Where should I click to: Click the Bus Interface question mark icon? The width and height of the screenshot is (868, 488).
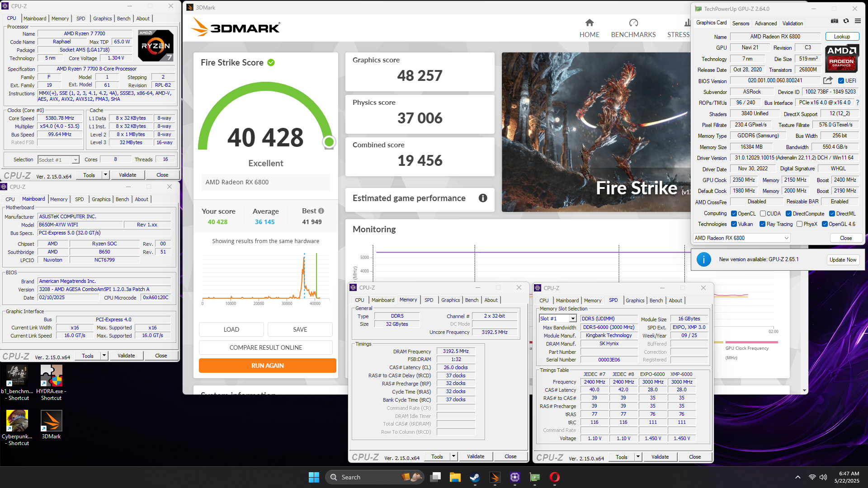(x=858, y=103)
